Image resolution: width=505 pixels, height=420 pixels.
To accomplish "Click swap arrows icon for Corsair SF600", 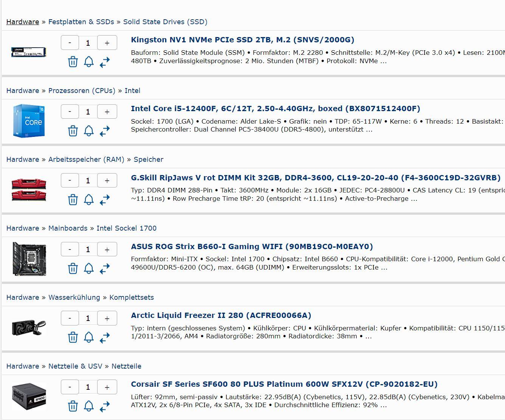I will pyautogui.click(x=105, y=406).
